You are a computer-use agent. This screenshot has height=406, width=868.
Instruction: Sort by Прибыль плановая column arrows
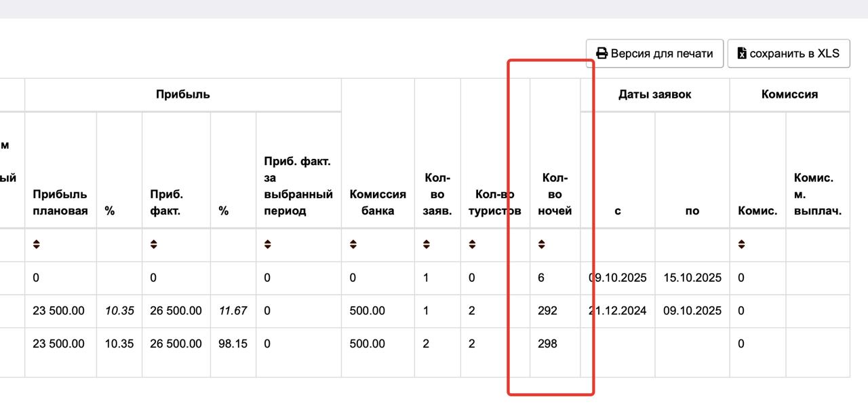tap(37, 244)
